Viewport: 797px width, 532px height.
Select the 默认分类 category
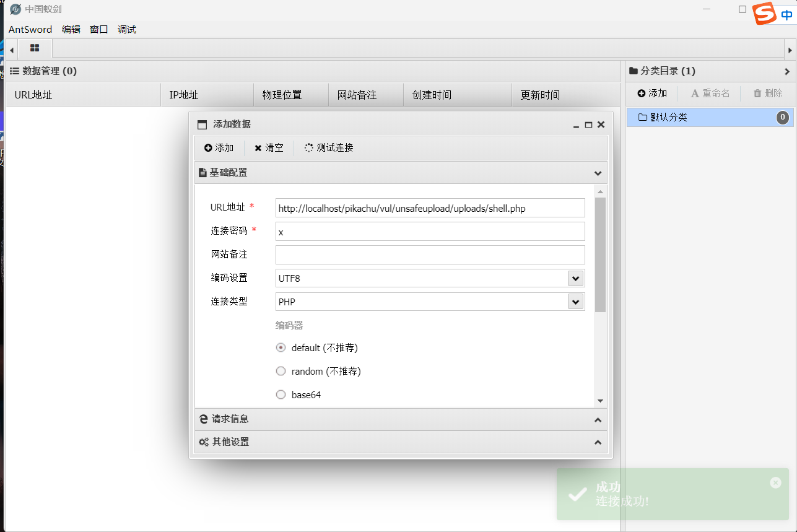pos(710,117)
